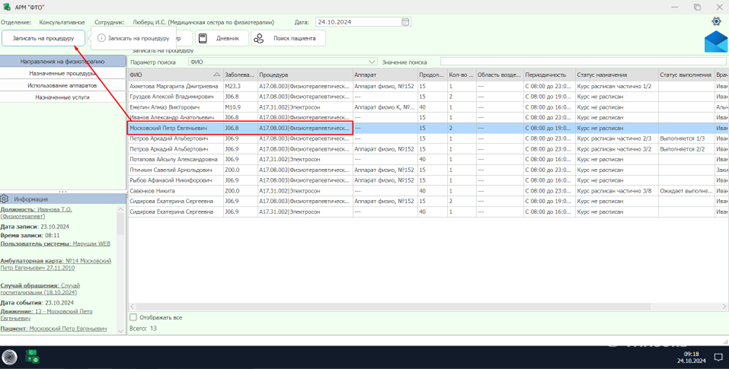The width and height of the screenshot is (729, 369).
Task: Sort by Область возде... column header
Action: (499, 75)
